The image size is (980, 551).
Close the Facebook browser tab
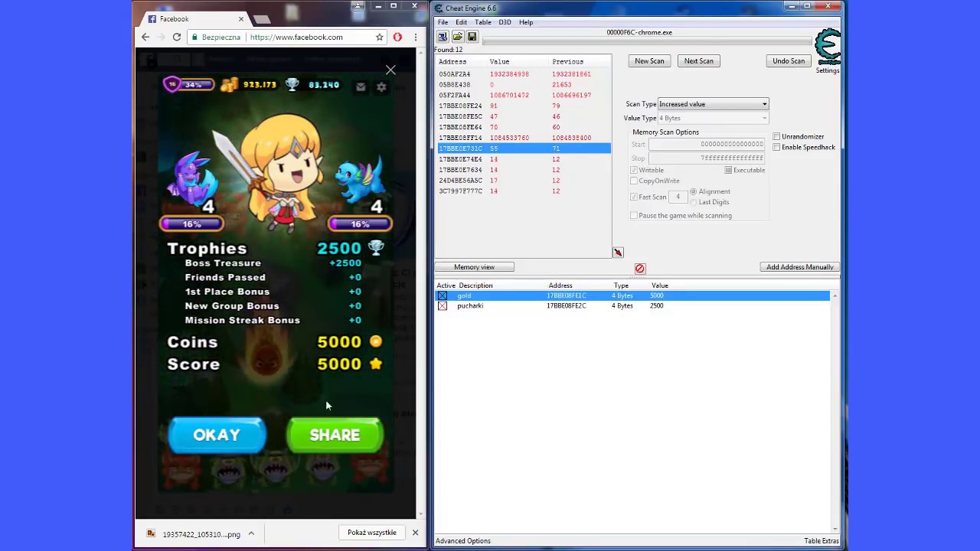[x=241, y=19]
